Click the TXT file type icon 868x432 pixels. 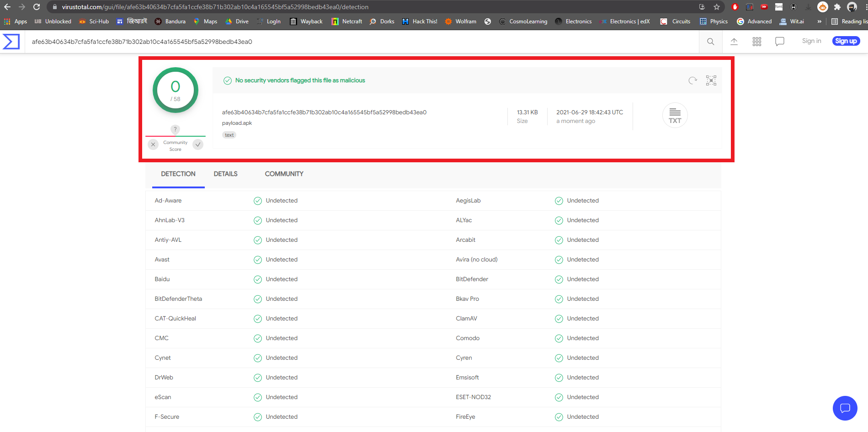(x=675, y=115)
